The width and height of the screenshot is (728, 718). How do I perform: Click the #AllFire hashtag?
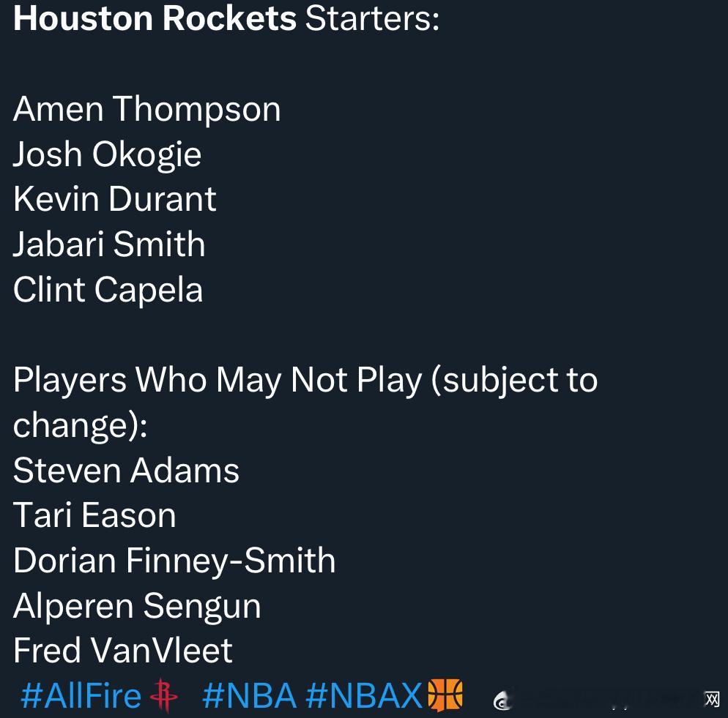[x=81, y=695]
